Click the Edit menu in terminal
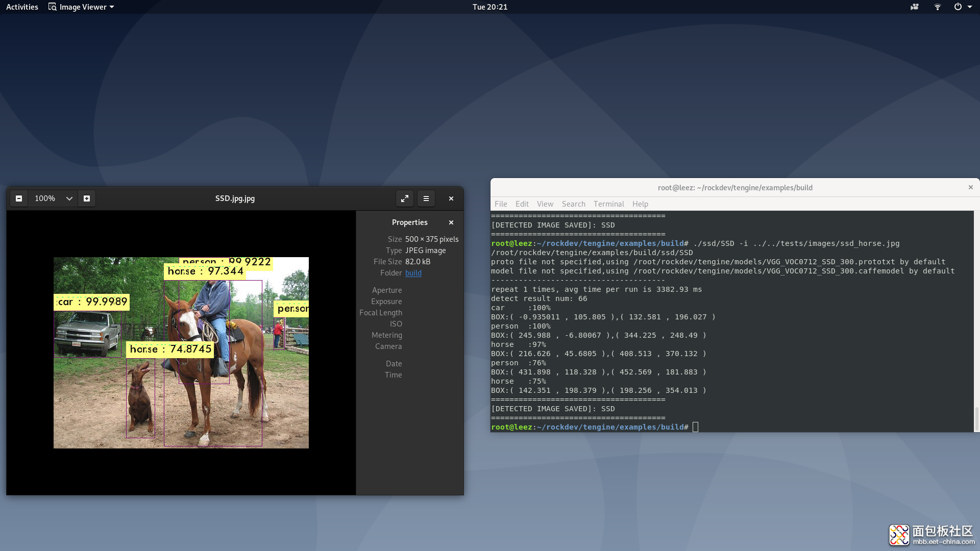 tap(522, 203)
